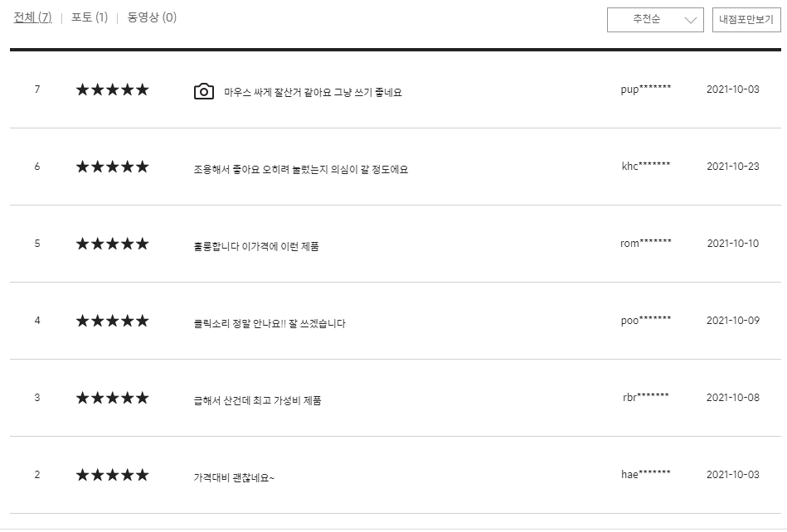
Task: Click the date 2021-10-23
Action: pyautogui.click(x=733, y=167)
